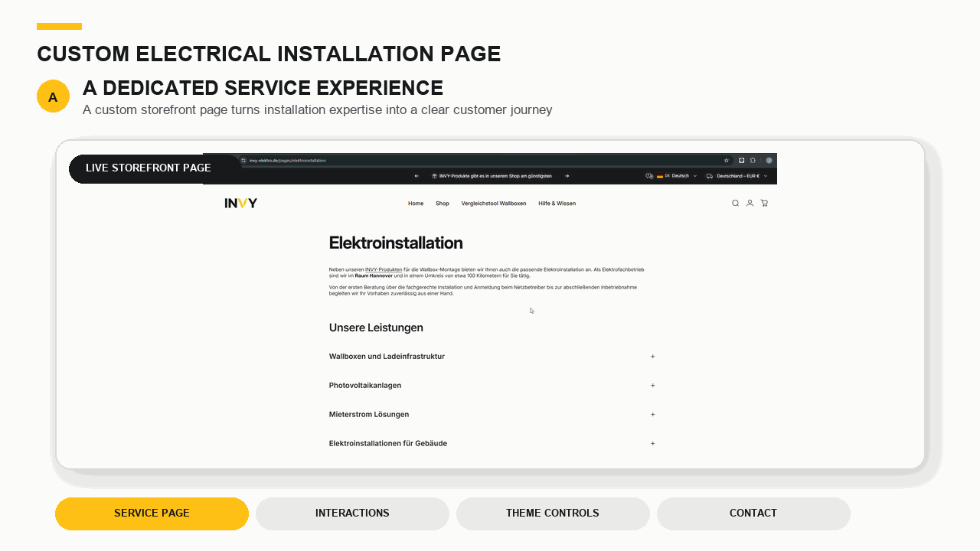
Task: Click the browser address bar URL
Action: [288, 161]
